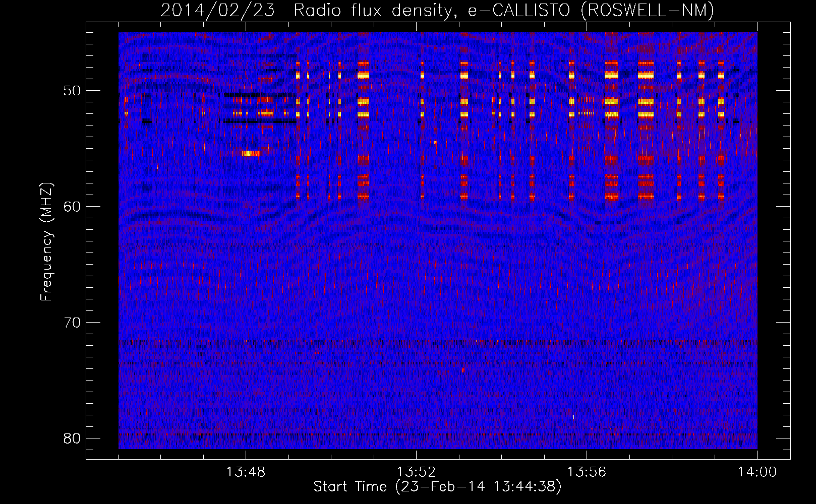
Task: Click the 'Start Time (23-Feb-14 13:44:38)' label
Action: coord(437,487)
